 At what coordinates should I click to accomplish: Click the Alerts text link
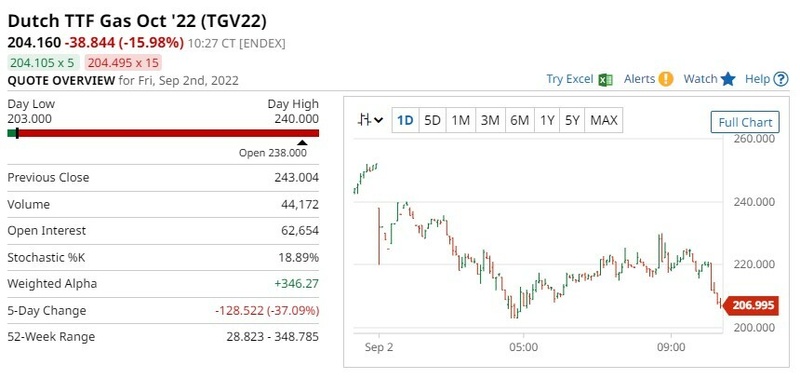(639, 79)
